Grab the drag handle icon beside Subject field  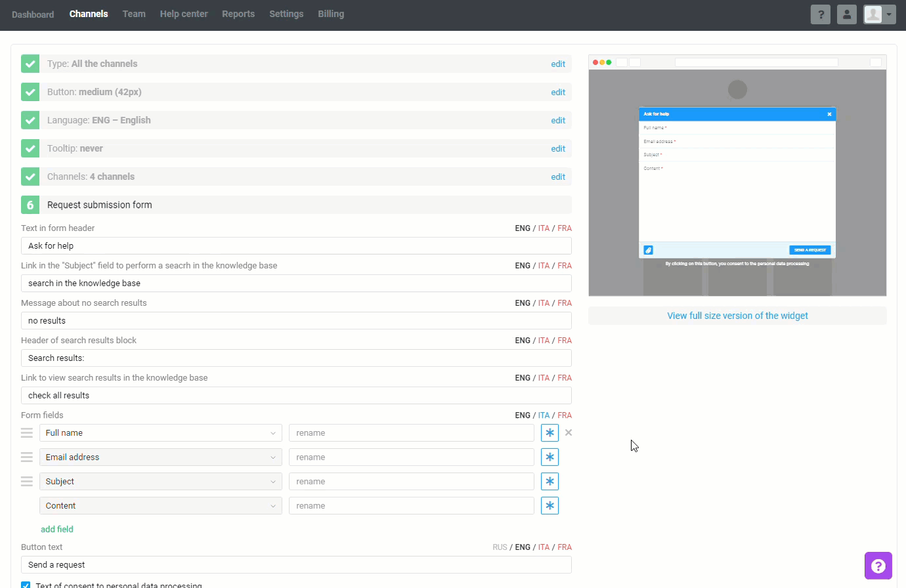tap(26, 481)
